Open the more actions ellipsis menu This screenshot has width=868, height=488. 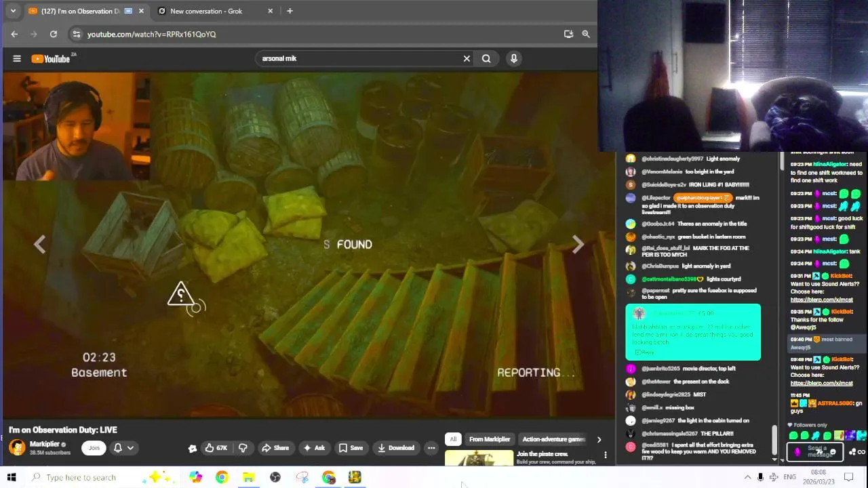[x=431, y=447]
